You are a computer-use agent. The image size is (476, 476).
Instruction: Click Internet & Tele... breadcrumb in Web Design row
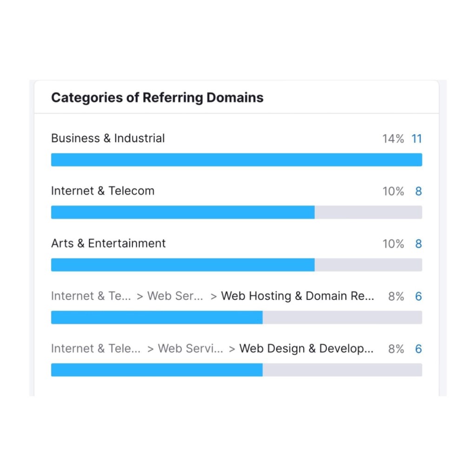coord(96,349)
